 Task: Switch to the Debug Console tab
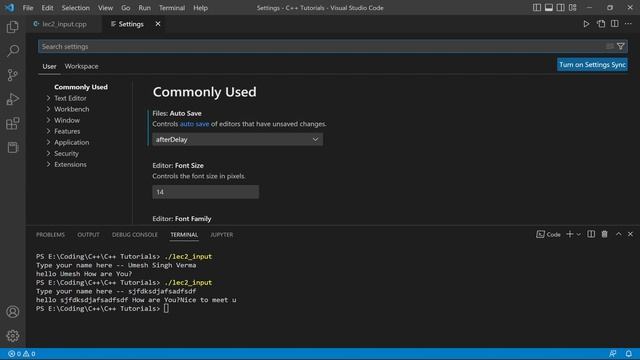click(x=135, y=235)
